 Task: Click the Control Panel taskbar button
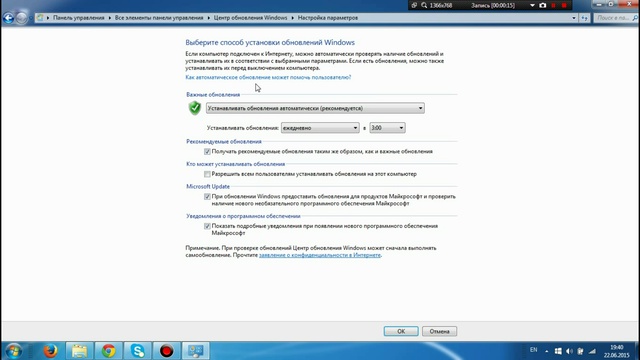196,351
